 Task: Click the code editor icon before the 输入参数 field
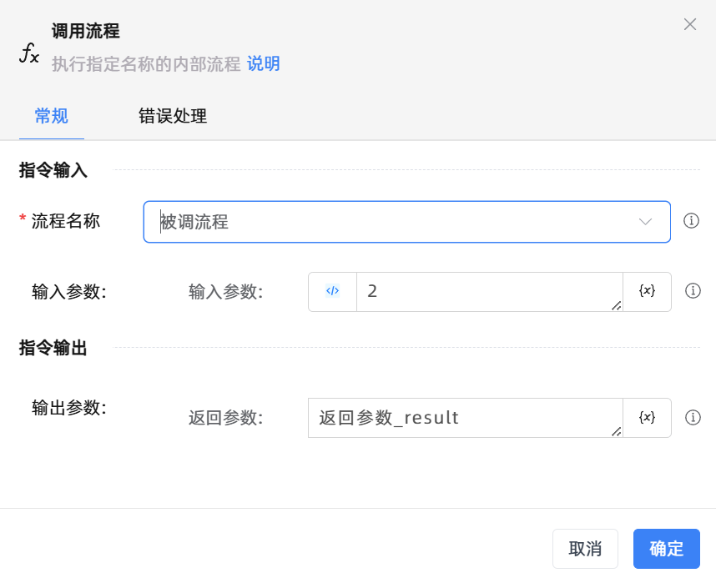click(x=333, y=292)
